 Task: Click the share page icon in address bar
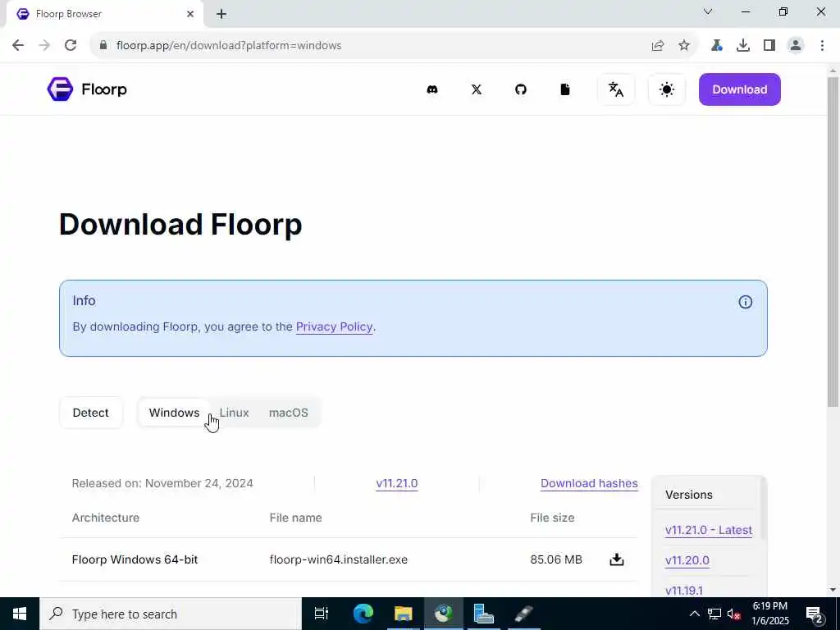point(658,45)
